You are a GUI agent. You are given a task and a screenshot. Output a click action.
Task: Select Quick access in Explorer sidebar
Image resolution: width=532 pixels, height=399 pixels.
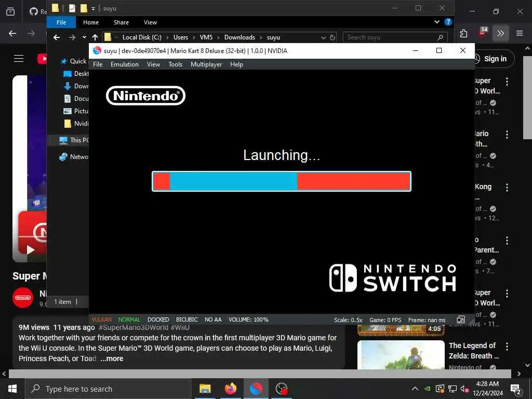75,61
